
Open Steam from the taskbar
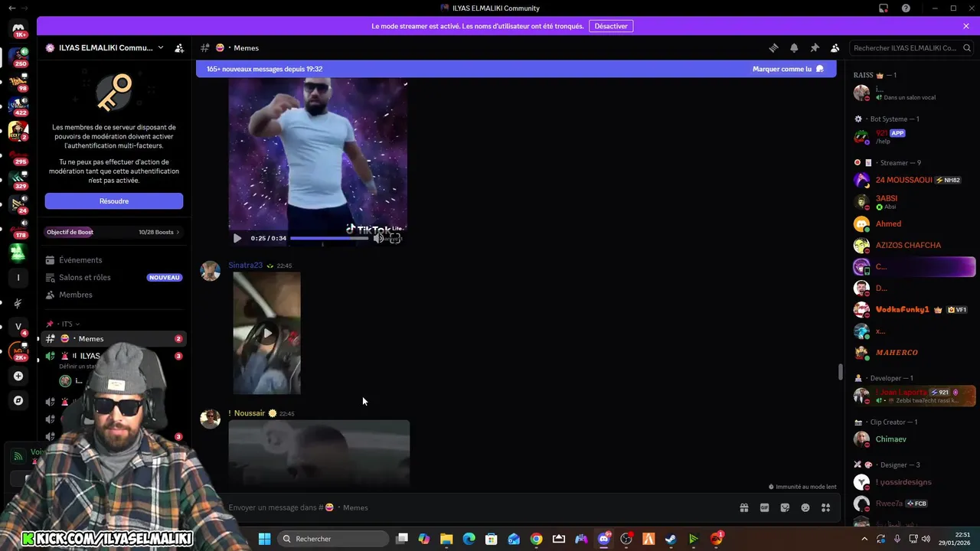671,539
